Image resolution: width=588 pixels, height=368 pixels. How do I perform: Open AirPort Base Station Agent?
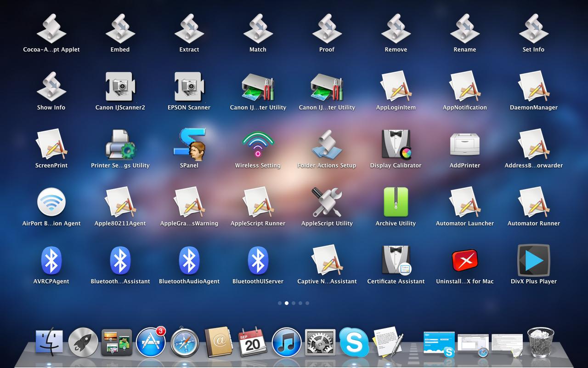point(51,202)
